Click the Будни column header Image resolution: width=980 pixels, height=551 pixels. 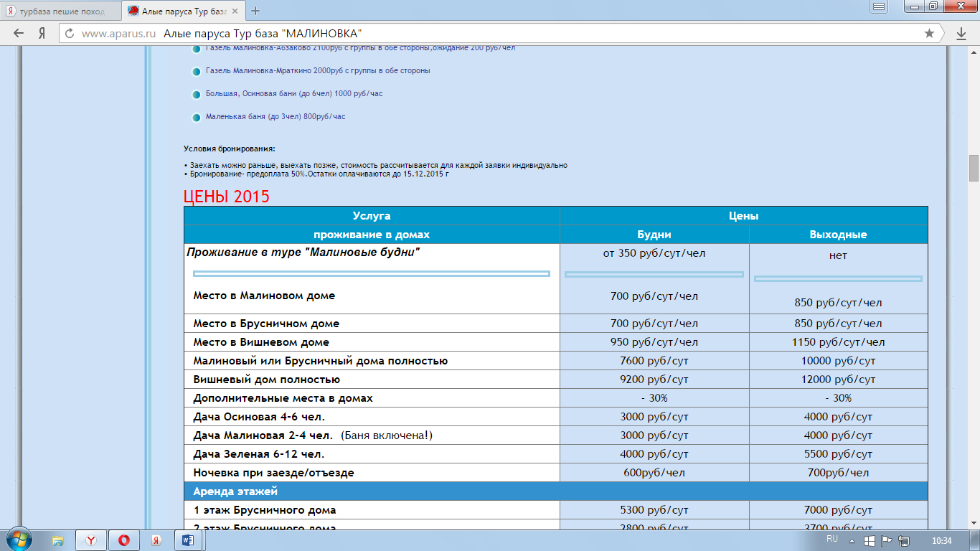pyautogui.click(x=654, y=235)
